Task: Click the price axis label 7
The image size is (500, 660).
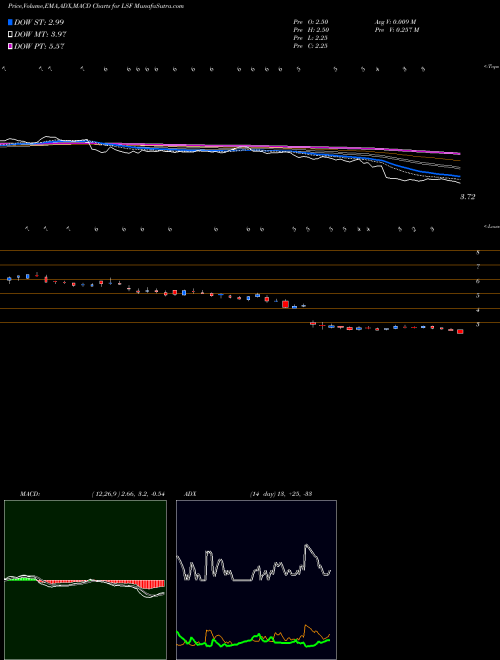Action: 478,267
